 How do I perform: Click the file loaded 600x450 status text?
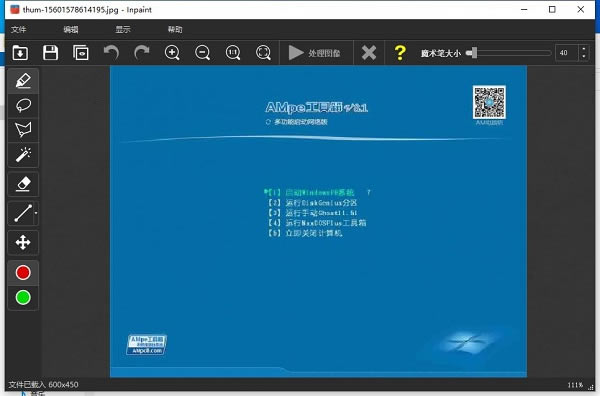pyautogui.click(x=43, y=385)
